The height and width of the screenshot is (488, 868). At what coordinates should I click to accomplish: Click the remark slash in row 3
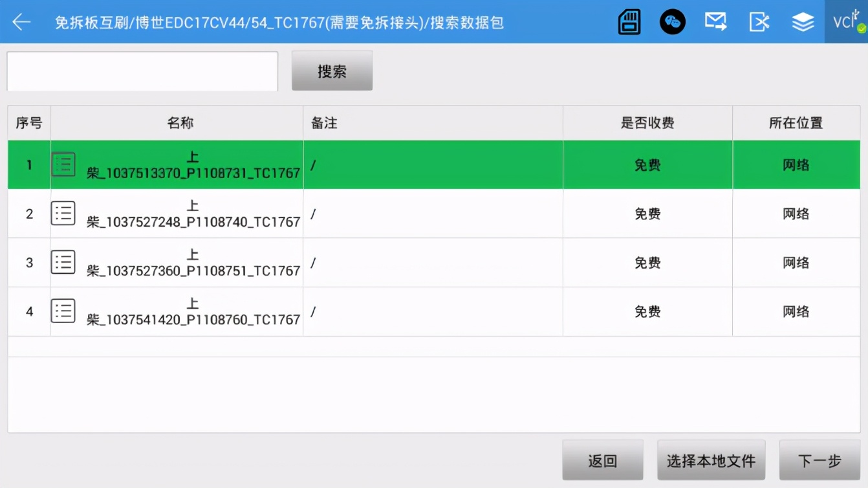click(313, 263)
